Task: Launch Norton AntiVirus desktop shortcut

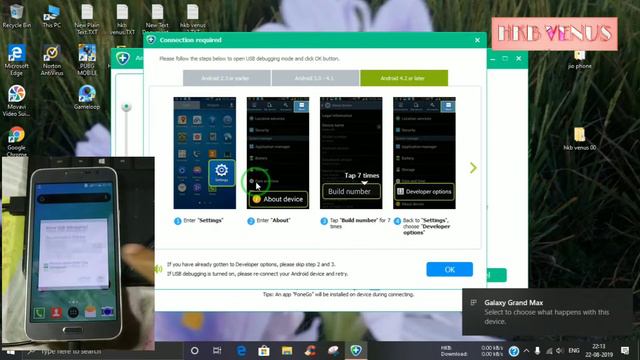Action: [52, 60]
